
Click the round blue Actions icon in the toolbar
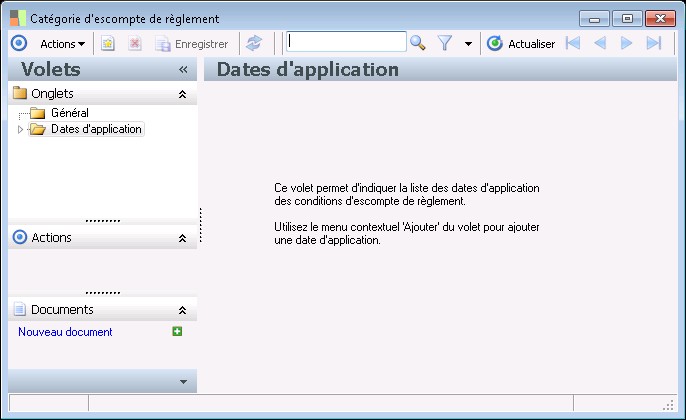19,43
